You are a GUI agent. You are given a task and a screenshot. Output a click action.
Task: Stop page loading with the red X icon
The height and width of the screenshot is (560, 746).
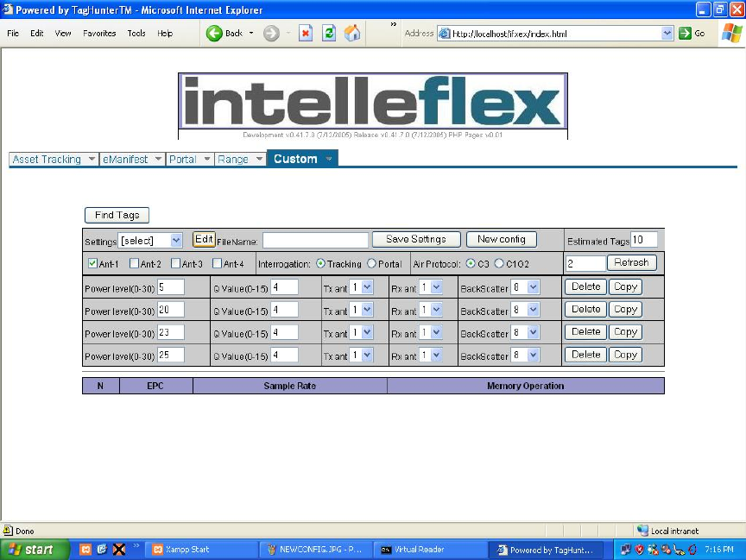[306, 34]
